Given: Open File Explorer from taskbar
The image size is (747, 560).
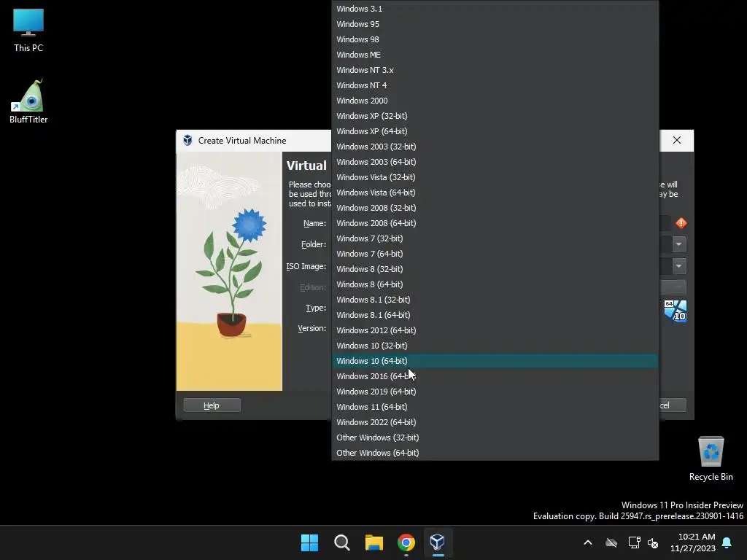Looking at the screenshot, I should (374, 542).
